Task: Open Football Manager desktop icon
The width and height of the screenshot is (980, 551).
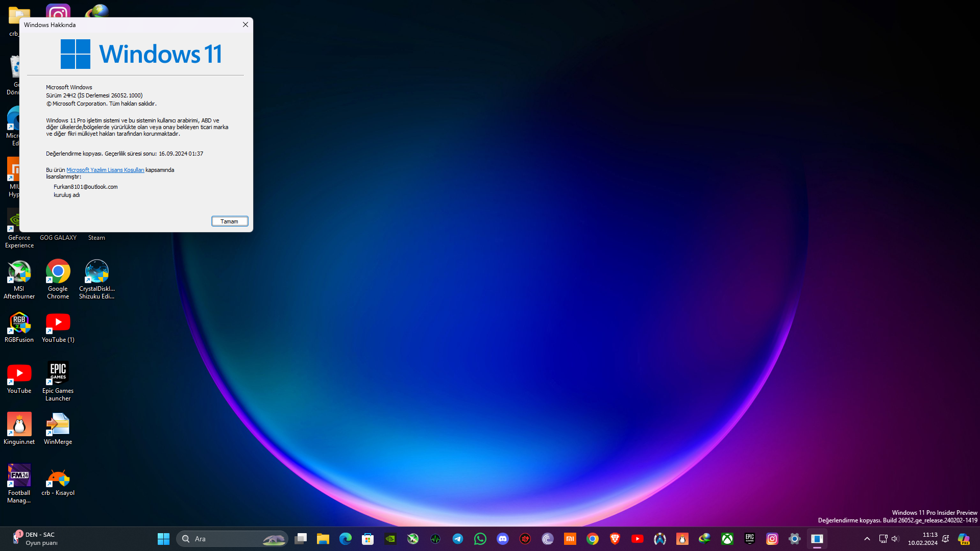Action: (x=19, y=483)
